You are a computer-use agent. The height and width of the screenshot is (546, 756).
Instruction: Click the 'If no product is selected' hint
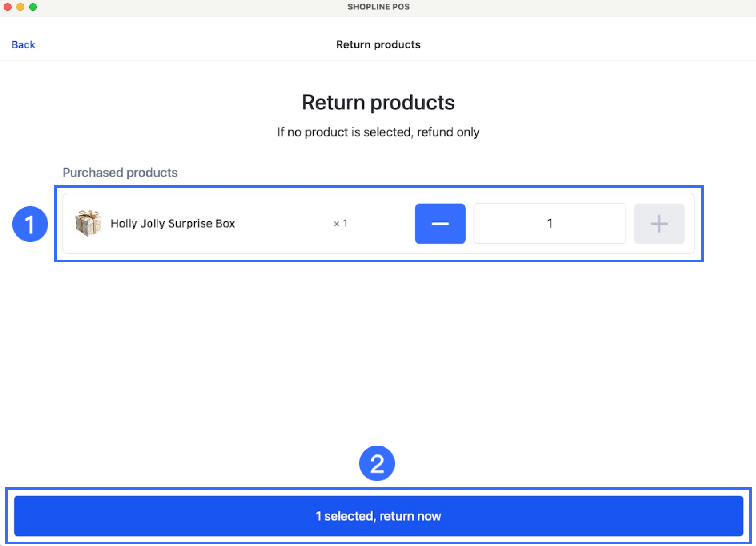tap(378, 132)
